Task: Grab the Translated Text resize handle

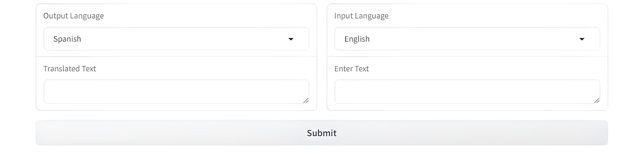Action: coord(306,101)
